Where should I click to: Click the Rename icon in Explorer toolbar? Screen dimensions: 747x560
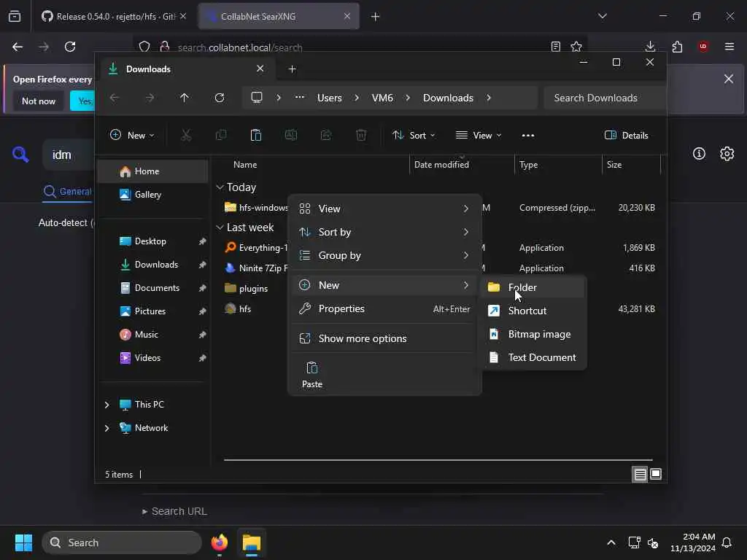pos(291,135)
